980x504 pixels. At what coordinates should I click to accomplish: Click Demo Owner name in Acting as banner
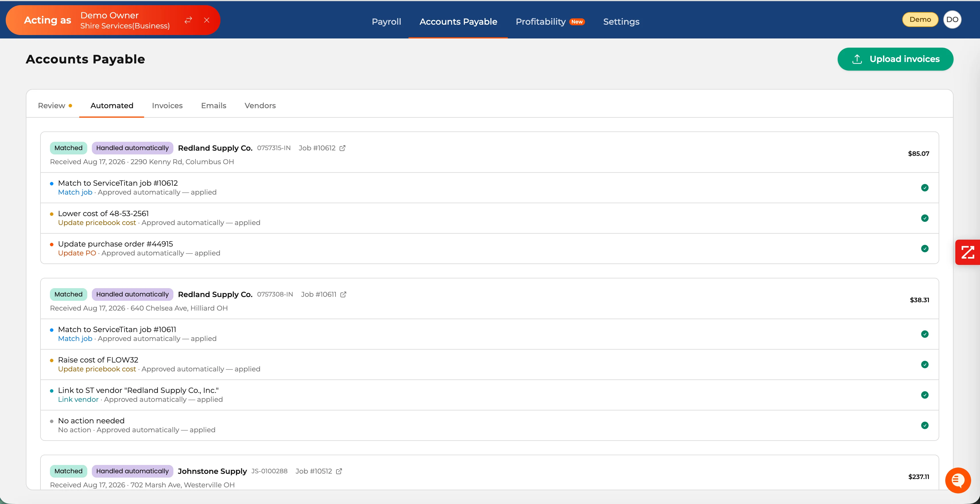pos(109,15)
